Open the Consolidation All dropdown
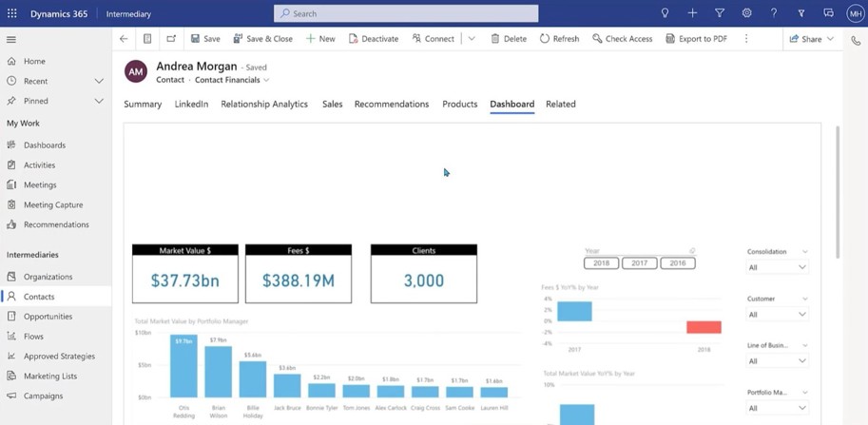The width and height of the screenshot is (868, 425). click(x=778, y=267)
